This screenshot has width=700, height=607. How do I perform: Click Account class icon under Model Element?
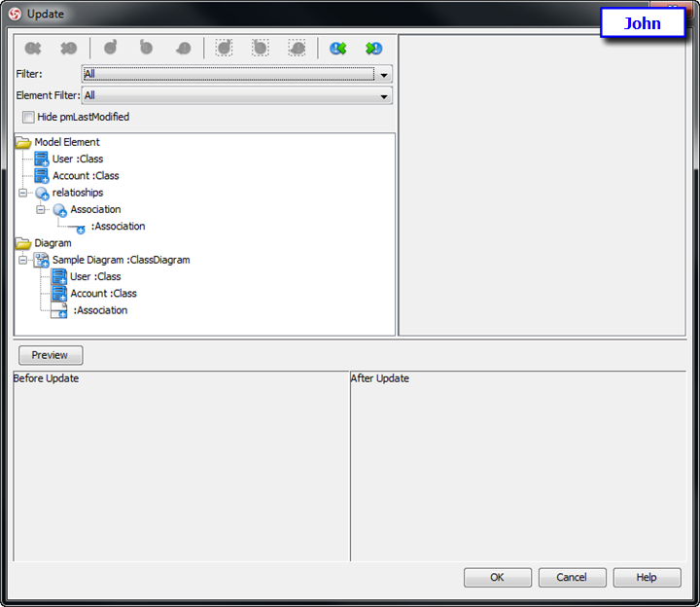(x=42, y=176)
